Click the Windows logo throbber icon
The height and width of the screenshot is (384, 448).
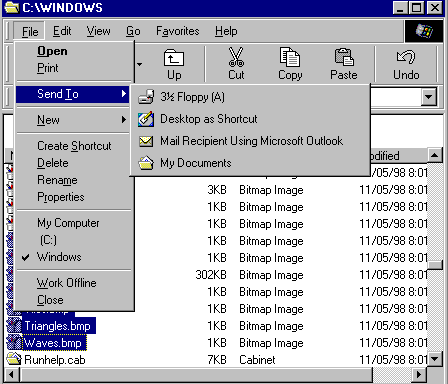424,31
